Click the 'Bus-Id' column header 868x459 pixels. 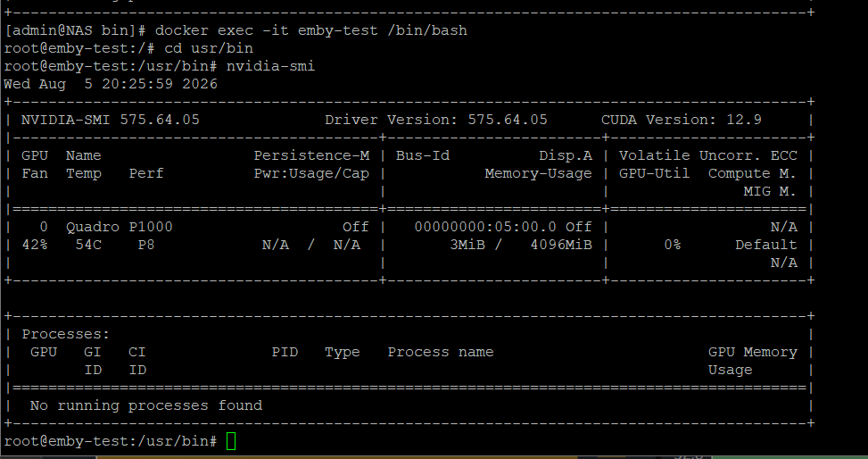(423, 155)
